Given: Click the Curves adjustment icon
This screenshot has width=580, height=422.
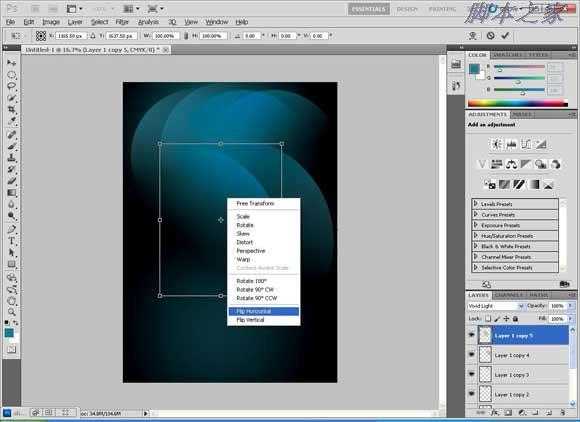Looking at the screenshot, I should 526,144.
